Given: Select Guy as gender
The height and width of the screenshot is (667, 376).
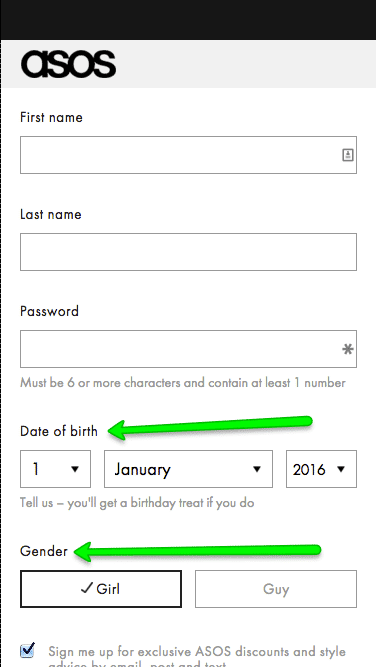Looking at the screenshot, I should (276, 589).
